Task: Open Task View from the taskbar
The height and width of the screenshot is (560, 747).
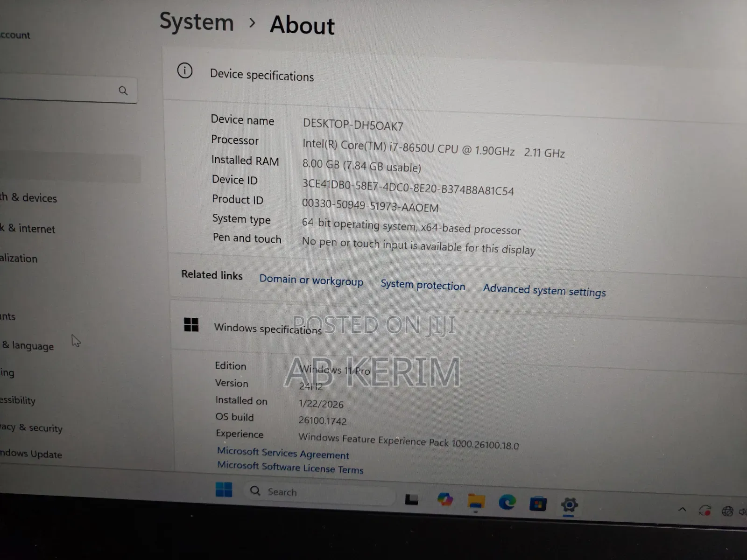Action: coord(411,499)
